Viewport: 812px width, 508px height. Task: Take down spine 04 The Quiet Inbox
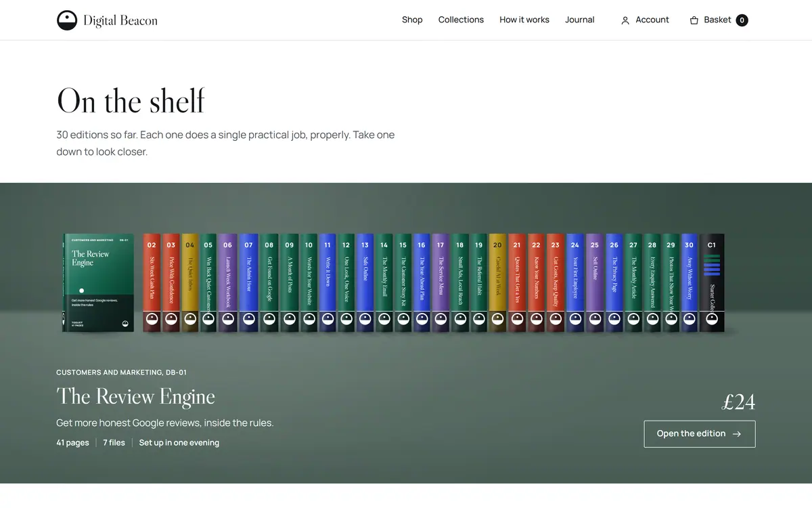pyautogui.click(x=189, y=283)
